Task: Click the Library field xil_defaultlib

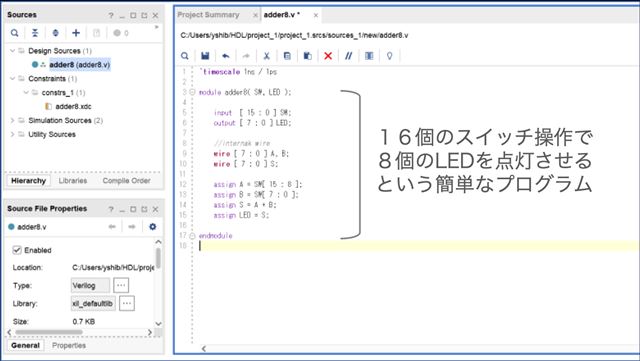Action: pyautogui.click(x=93, y=303)
